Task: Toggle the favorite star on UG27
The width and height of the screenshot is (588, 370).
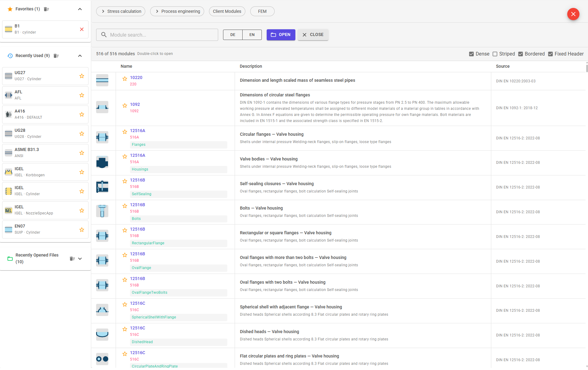Action: click(x=81, y=76)
